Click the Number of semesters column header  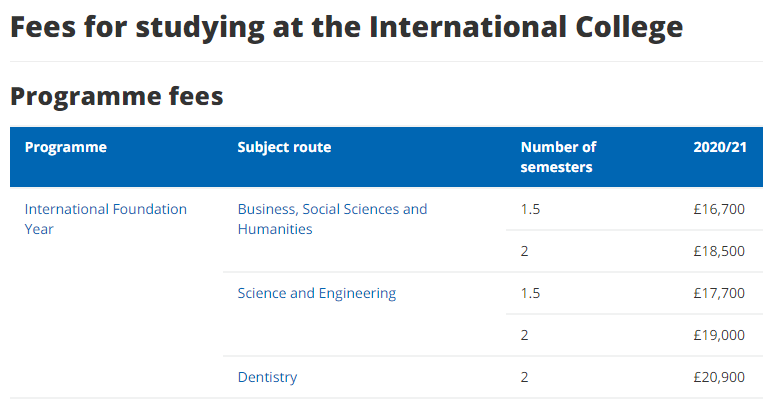pyautogui.click(x=558, y=157)
